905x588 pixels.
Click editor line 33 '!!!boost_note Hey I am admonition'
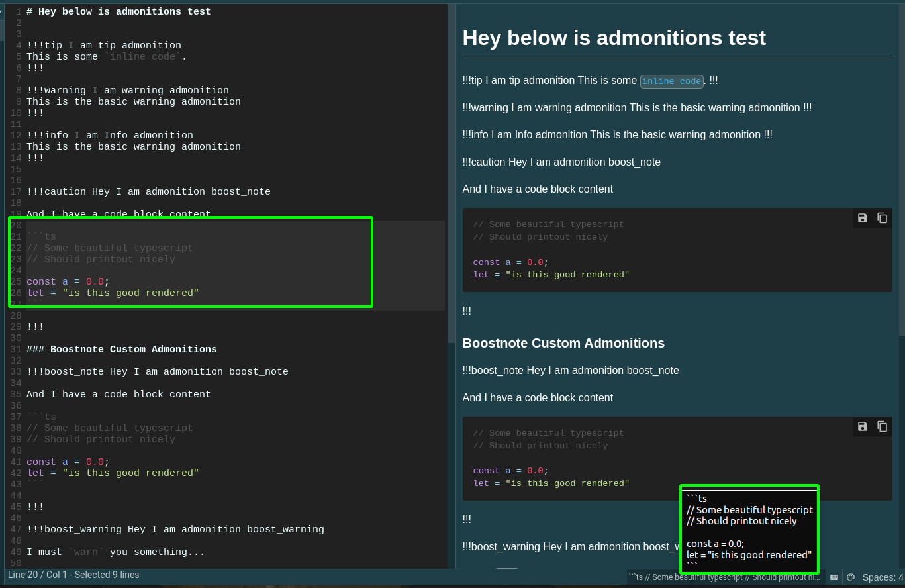(x=158, y=372)
